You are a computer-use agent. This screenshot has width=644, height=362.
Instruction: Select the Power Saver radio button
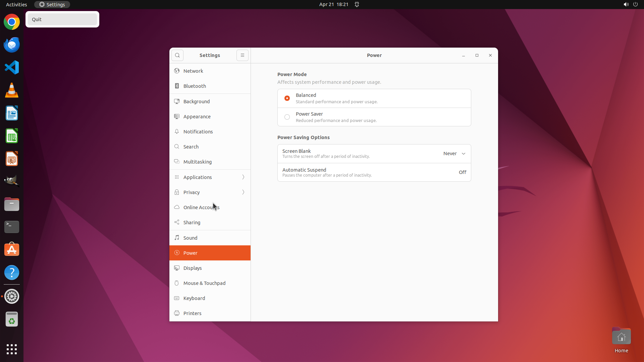coord(287,117)
